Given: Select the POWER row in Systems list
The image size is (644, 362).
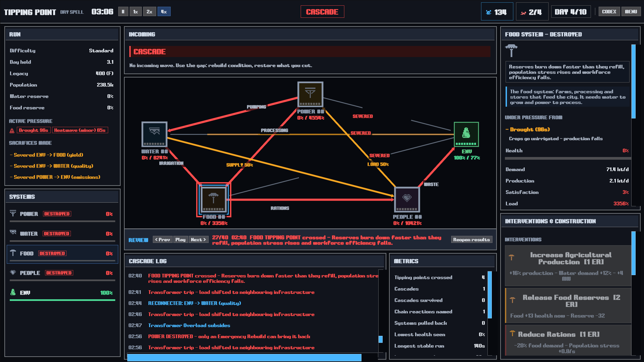Looking at the screenshot, I should click(x=62, y=215).
